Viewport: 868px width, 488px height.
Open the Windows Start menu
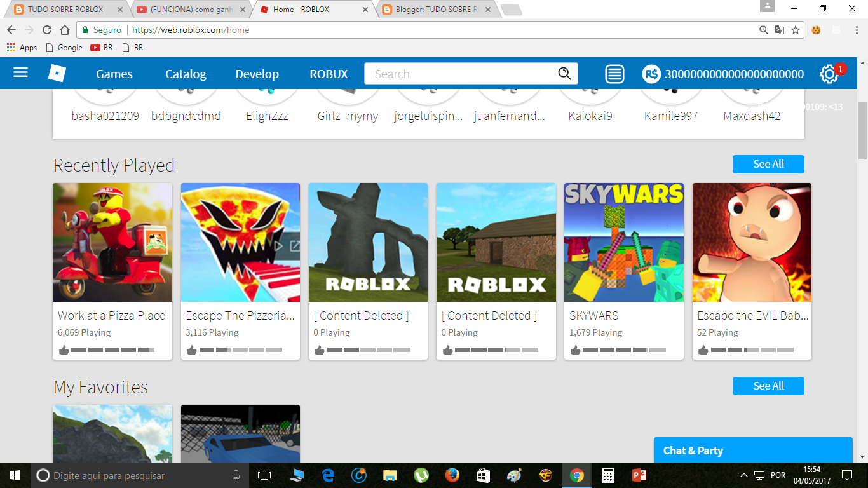pos(15,475)
